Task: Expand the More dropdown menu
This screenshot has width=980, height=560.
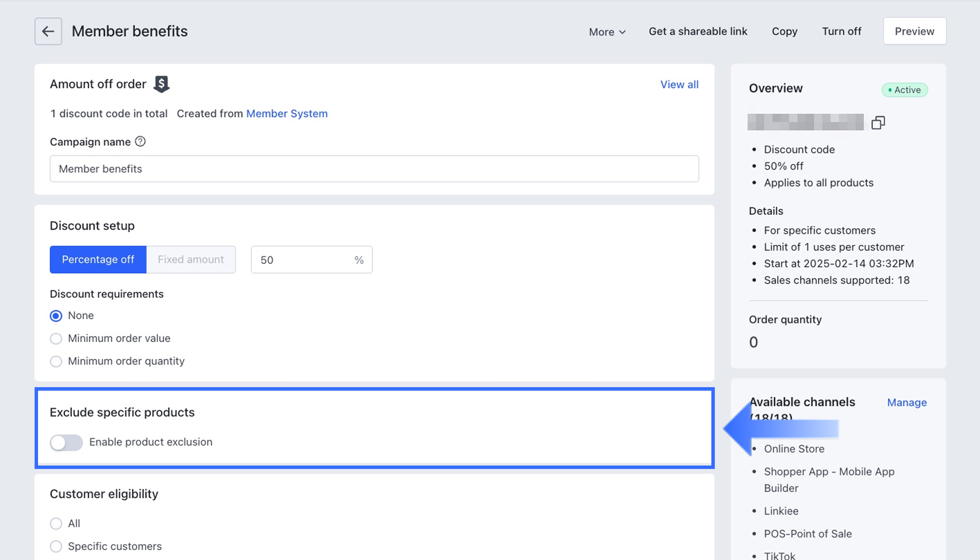Action: pyautogui.click(x=607, y=32)
